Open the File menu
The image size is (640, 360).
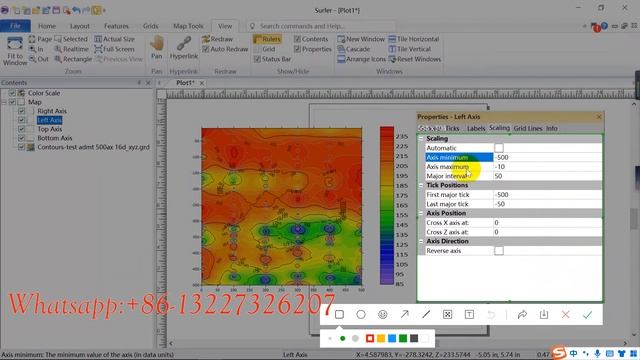coord(16,26)
